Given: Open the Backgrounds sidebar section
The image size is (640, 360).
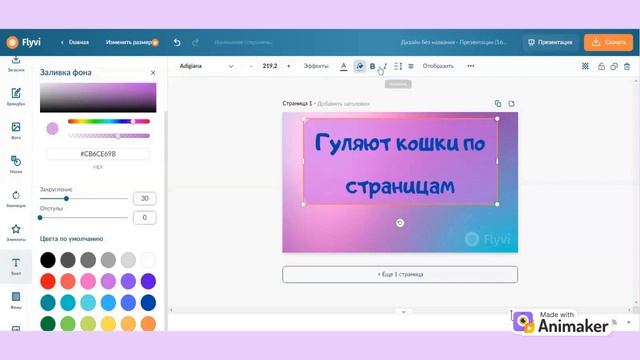Looking at the screenshot, I should click(16, 300).
